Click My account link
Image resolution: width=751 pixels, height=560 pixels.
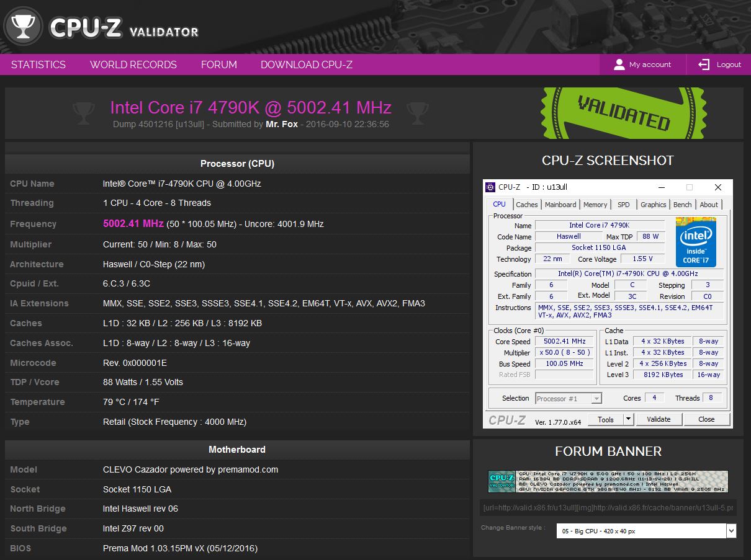(650, 64)
